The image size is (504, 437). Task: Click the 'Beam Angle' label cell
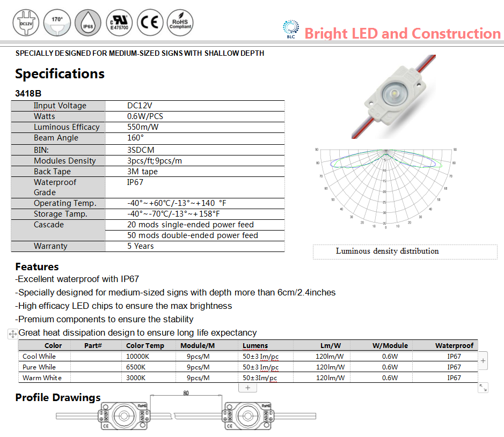tap(58, 138)
